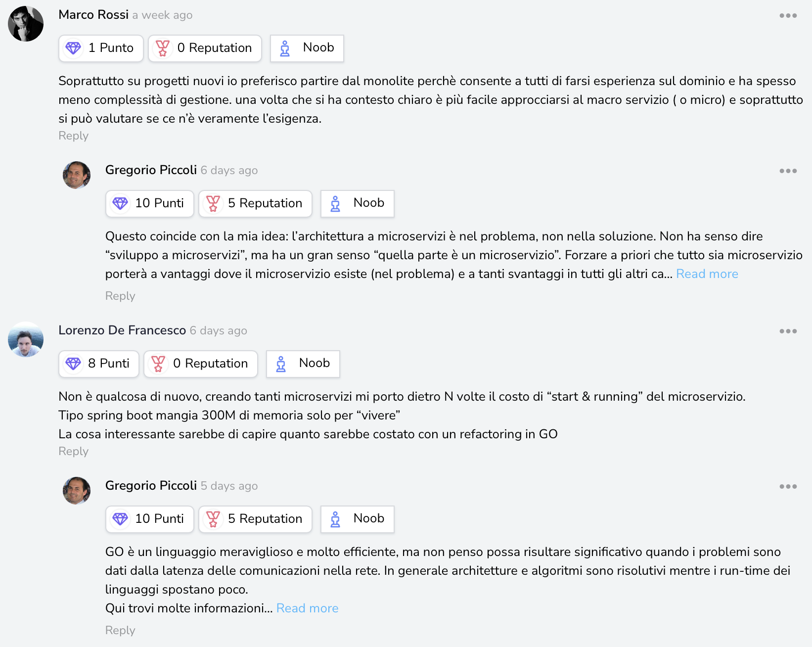This screenshot has width=812, height=647.
Task: Click diamond icon in Lorenzo De Francesco's badge
Action: coord(73,364)
